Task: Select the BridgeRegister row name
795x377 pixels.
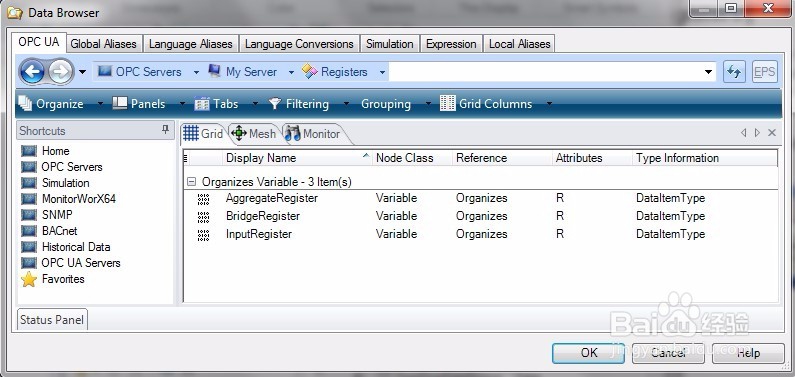Action: pos(263,216)
